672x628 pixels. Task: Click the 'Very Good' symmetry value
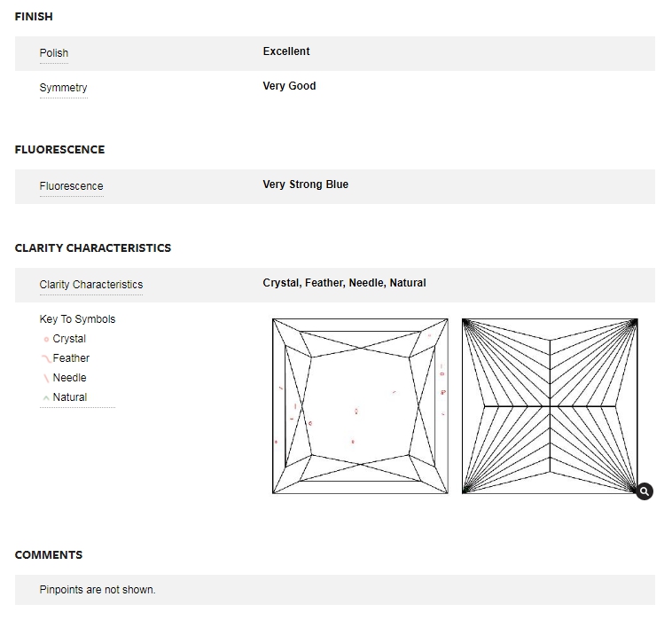(x=289, y=86)
